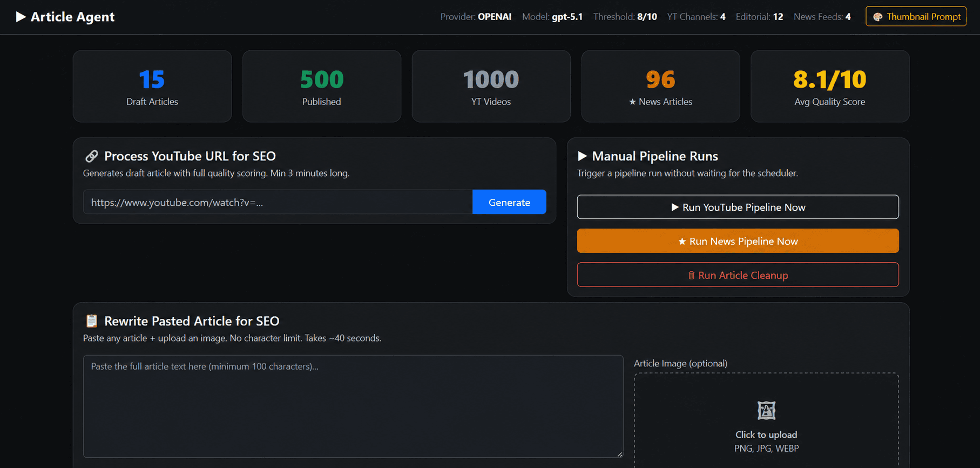Viewport: 980px width, 468px height.
Task: Click the blue Generate button
Action: pyautogui.click(x=509, y=202)
